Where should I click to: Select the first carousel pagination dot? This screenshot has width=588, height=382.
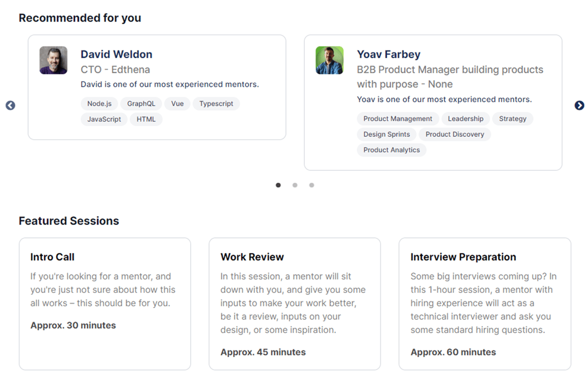click(278, 185)
